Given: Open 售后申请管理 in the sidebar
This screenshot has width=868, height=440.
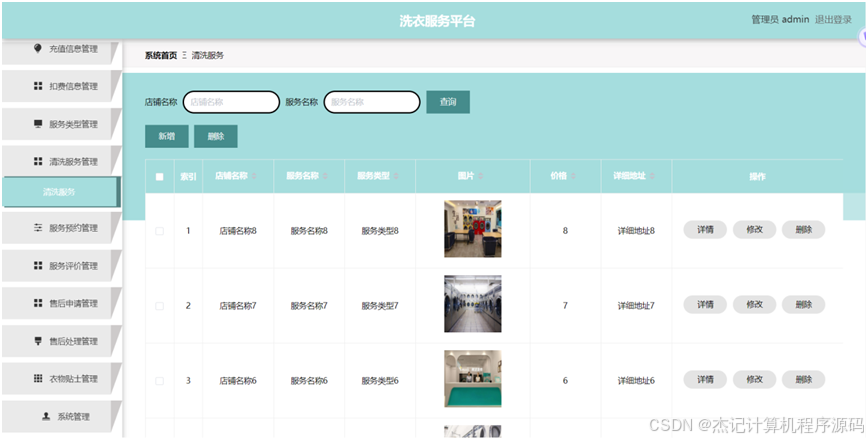Looking at the screenshot, I should click(x=61, y=303).
